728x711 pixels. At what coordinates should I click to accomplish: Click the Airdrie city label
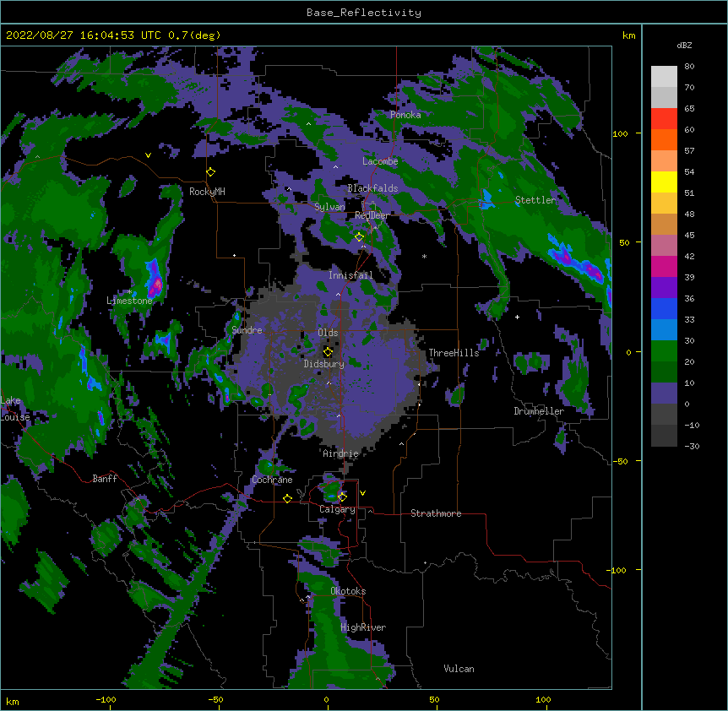tap(341, 453)
